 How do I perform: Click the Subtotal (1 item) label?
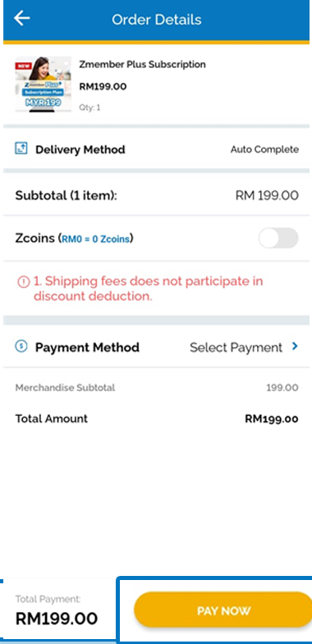click(x=67, y=195)
